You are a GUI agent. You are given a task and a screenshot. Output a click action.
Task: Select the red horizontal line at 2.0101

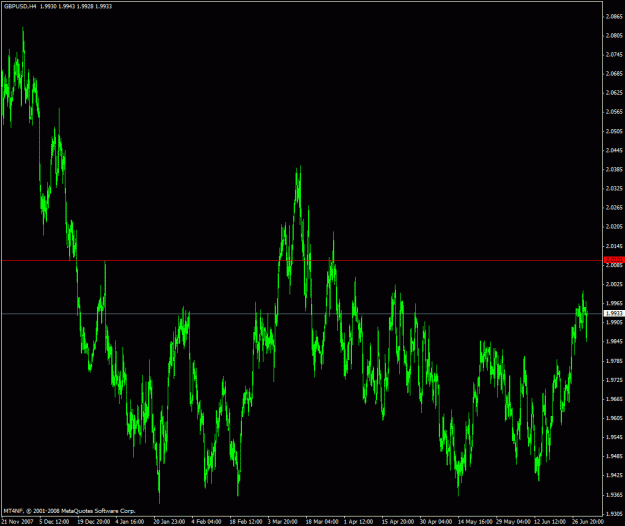302,261
